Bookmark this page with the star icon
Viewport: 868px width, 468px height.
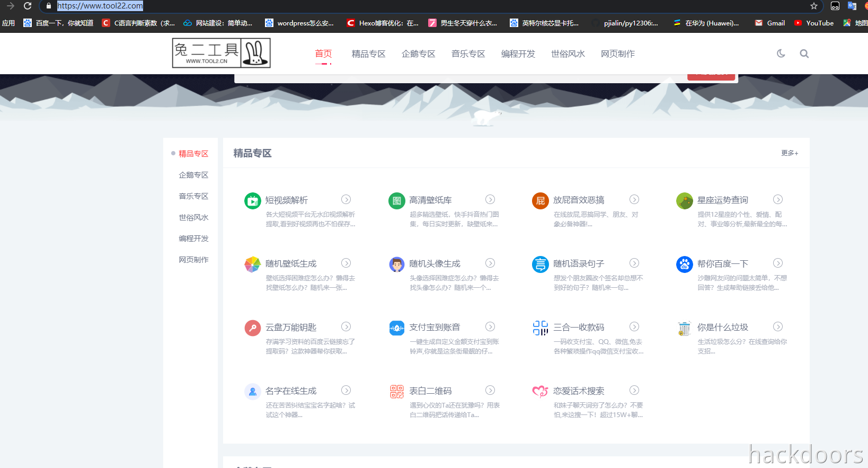814,6
